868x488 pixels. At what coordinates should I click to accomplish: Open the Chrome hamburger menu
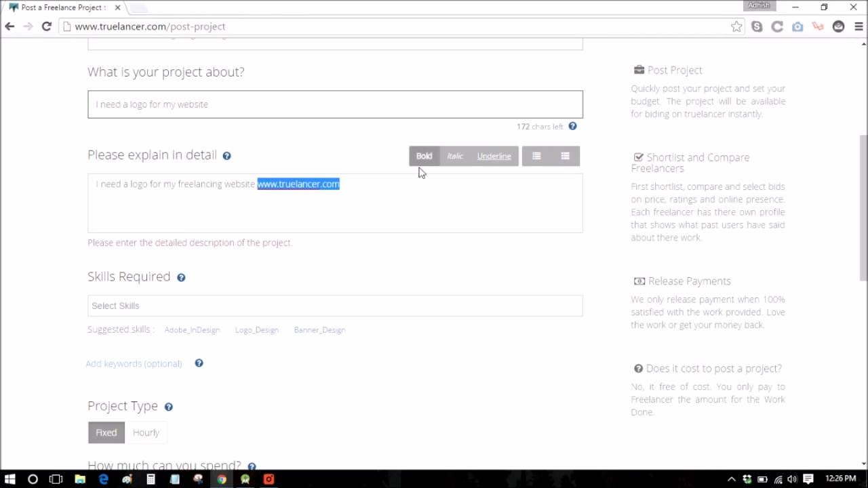point(857,26)
